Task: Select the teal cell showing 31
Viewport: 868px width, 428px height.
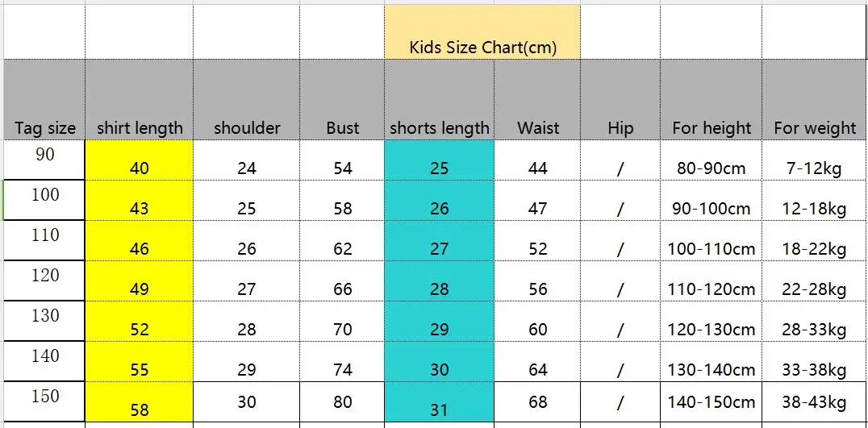Action: click(439, 402)
